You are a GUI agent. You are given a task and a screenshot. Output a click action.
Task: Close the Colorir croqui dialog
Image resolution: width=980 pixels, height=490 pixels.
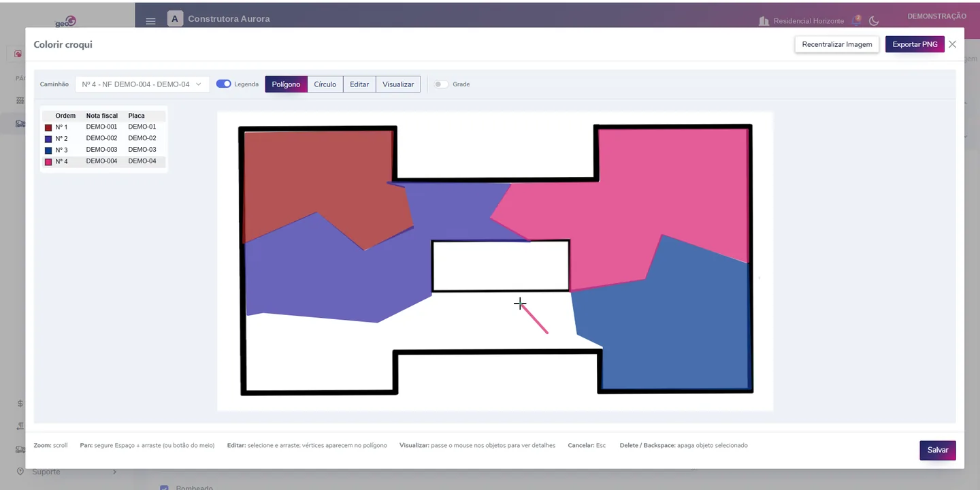point(952,44)
